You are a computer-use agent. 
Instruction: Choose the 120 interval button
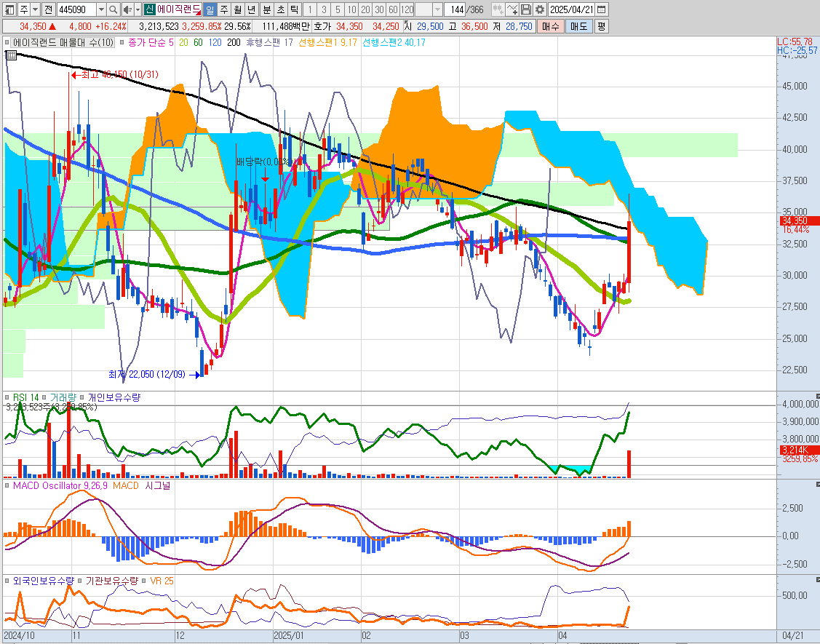pyautogui.click(x=407, y=9)
